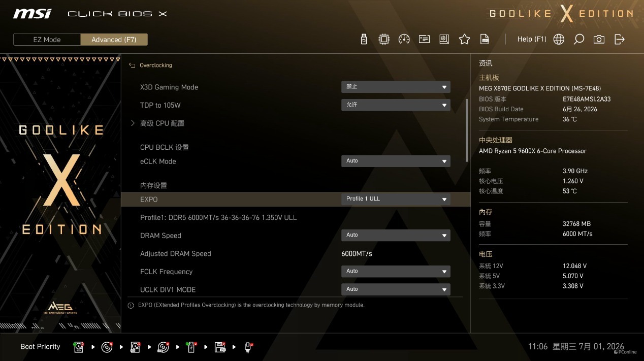Click BIOS Build Date 6月 26, 2026
Viewport: 644px width, 361px height.
[580, 109]
